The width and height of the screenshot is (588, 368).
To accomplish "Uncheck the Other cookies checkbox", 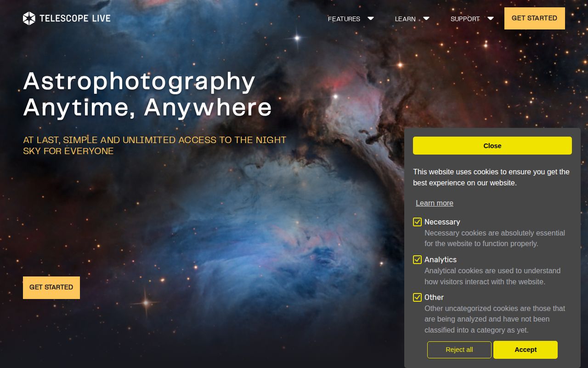I will [x=417, y=297].
